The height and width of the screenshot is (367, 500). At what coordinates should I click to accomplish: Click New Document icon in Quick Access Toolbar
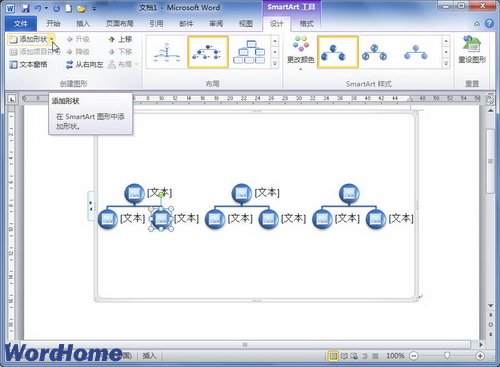pyautogui.click(x=69, y=8)
